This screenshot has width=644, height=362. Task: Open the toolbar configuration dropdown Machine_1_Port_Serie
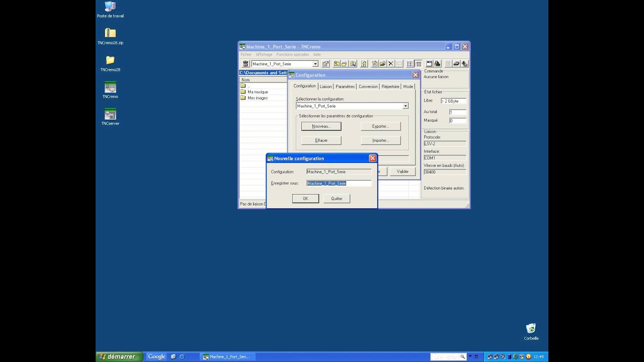315,64
